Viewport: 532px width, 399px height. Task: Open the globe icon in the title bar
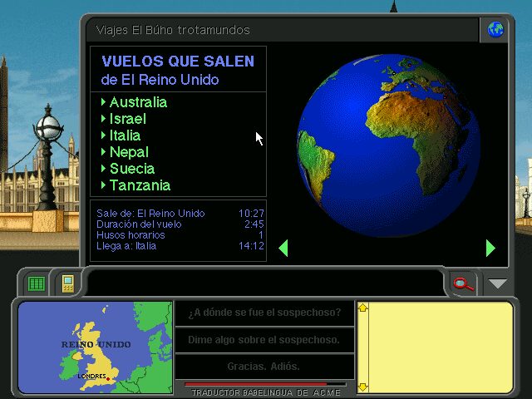pos(495,30)
